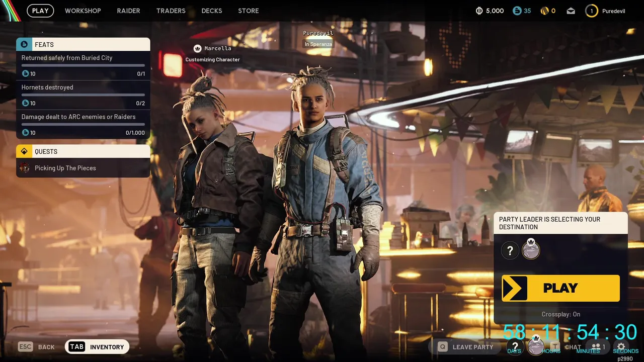Click the 'Customizing Character' status label
Image resolution: width=644 pixels, height=362 pixels.
point(212,59)
